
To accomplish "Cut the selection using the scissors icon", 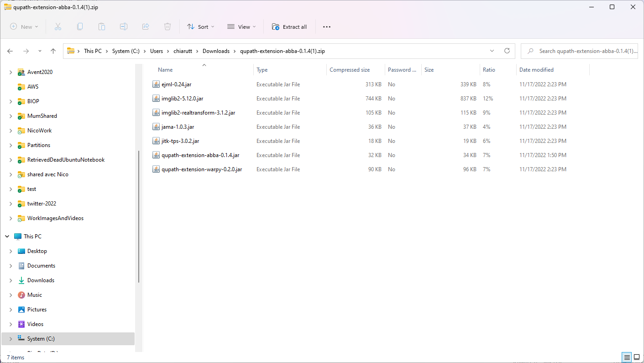I will (x=58, y=26).
